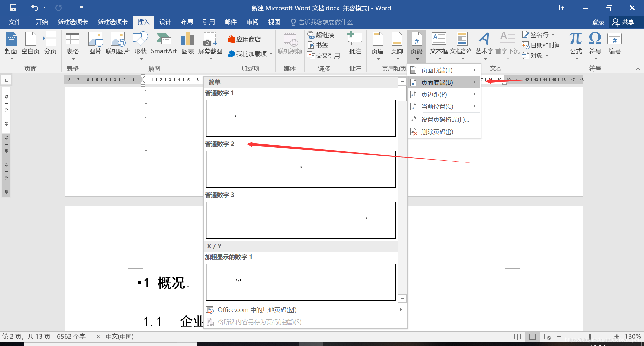Insert a chart (图表)
The width and height of the screenshot is (644, 346).
coord(188,44)
